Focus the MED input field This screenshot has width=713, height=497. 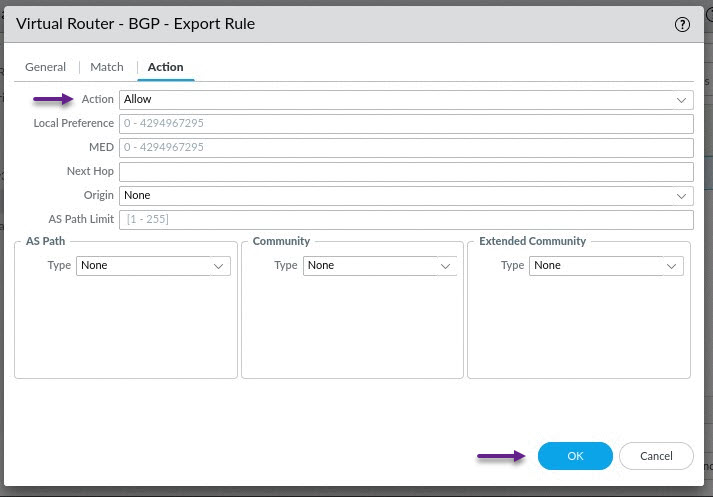(x=406, y=148)
